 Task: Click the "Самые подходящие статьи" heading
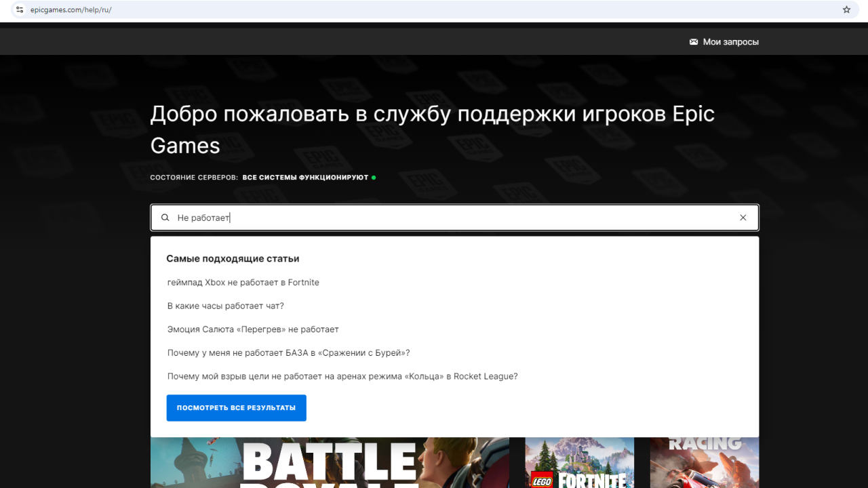[x=233, y=259]
